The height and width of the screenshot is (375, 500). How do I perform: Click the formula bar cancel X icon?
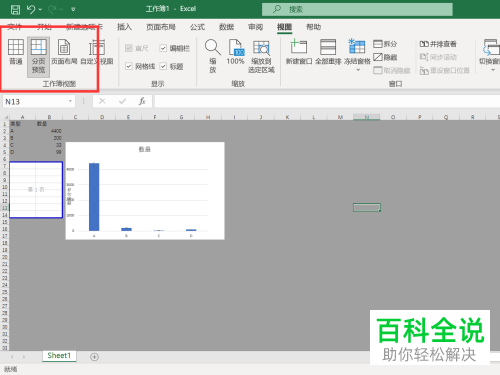tap(102, 101)
